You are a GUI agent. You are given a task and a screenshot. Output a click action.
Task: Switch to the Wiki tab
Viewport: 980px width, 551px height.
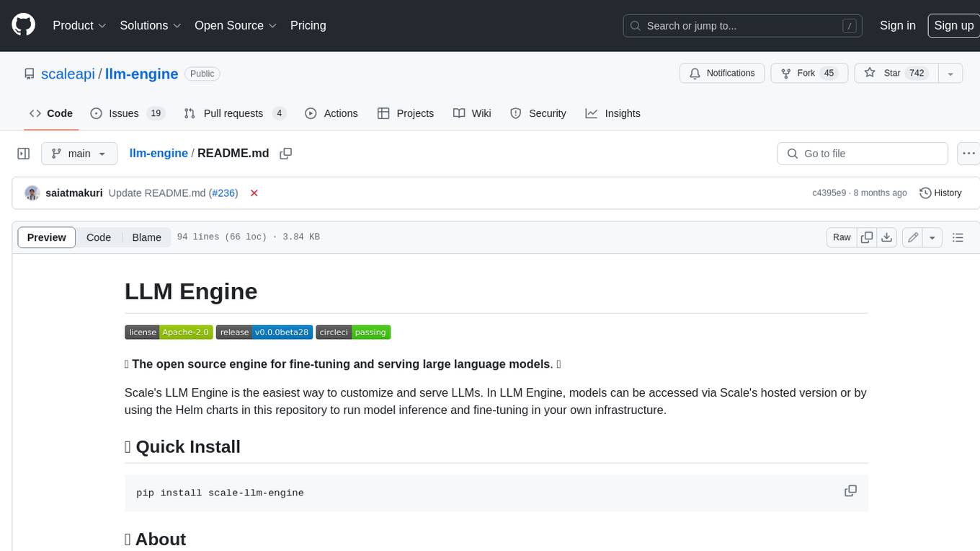472,113
